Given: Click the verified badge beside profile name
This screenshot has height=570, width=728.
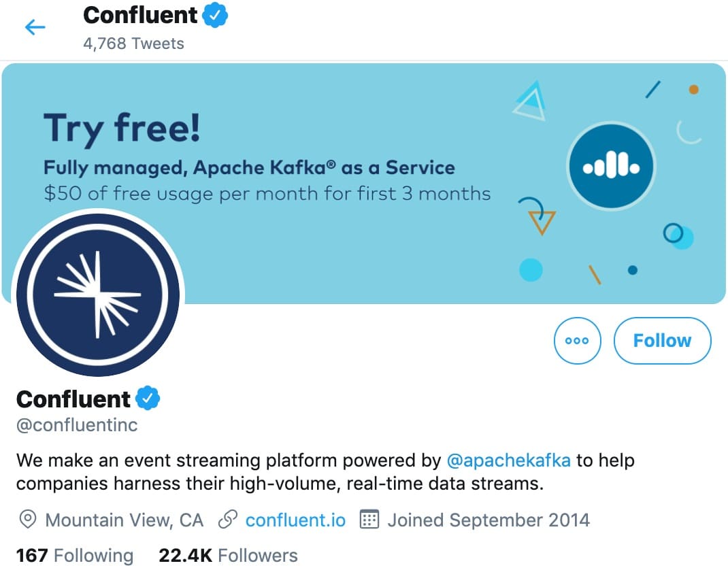Looking at the screenshot, I should tap(148, 399).
